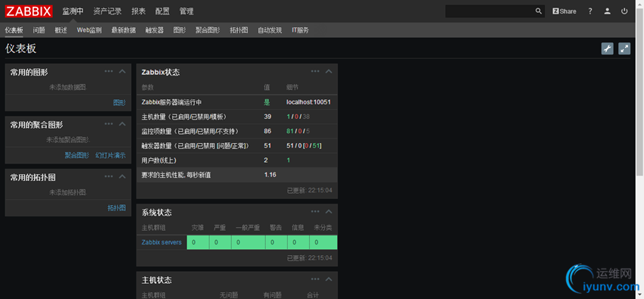Screen dimensions: 644x299
Task: Click the 拓扑图 link in 常用的拓扑图
Action: point(117,208)
